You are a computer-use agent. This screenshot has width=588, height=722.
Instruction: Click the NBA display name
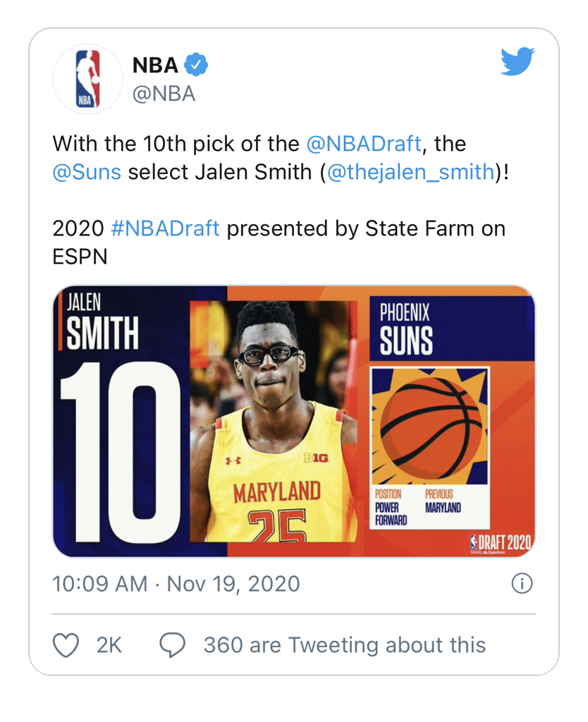[155, 65]
